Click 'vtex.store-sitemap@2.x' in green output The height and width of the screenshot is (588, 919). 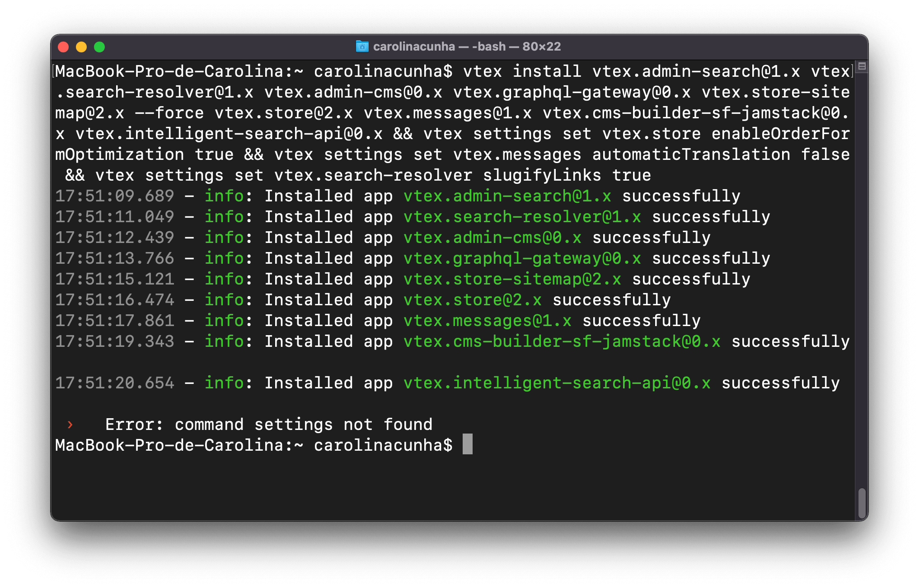pyautogui.click(x=512, y=279)
